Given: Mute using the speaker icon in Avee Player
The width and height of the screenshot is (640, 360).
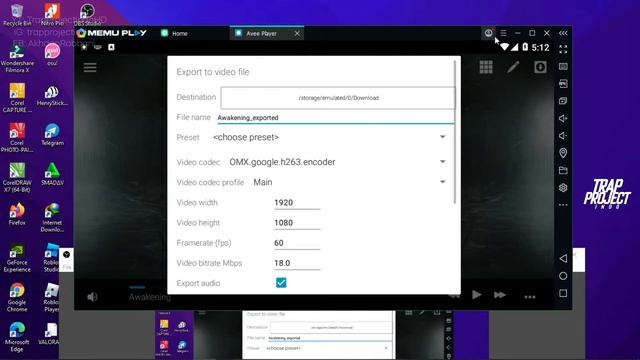Looking at the screenshot, I should click(92, 297).
